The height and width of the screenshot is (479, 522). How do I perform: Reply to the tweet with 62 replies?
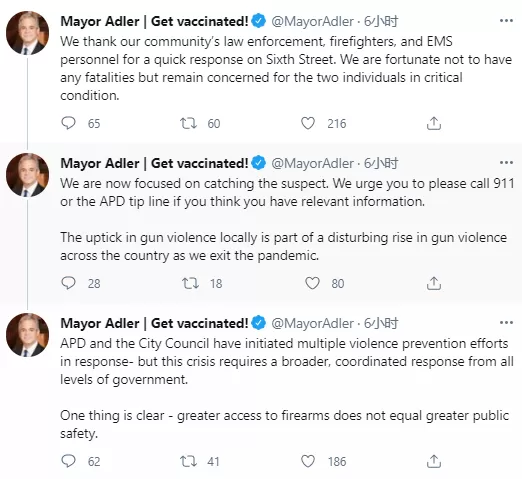tap(69, 461)
